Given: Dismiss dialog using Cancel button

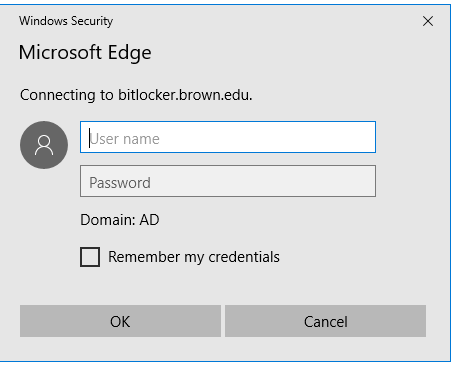Looking at the screenshot, I should click(x=325, y=321).
